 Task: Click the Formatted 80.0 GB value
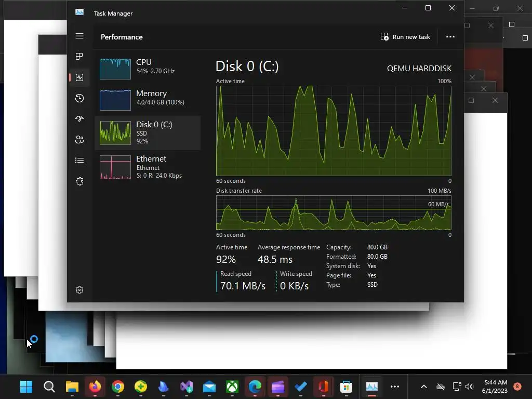[377, 257]
